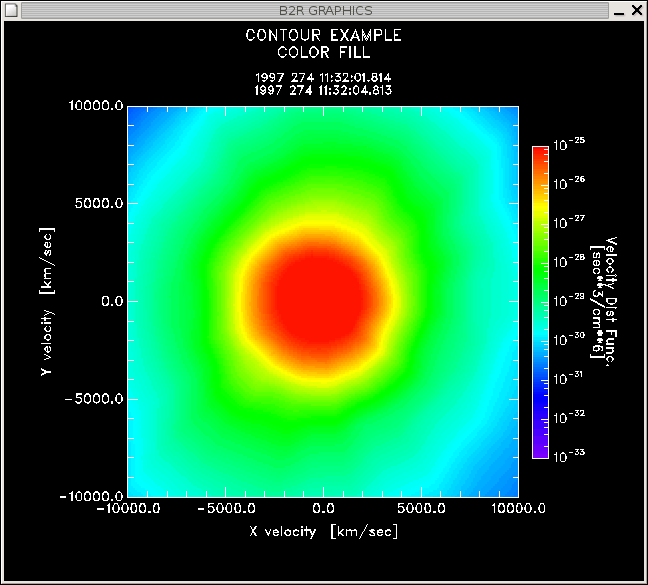Click colorbar label 10^-33
The width and height of the screenshot is (648, 585).
(569, 455)
